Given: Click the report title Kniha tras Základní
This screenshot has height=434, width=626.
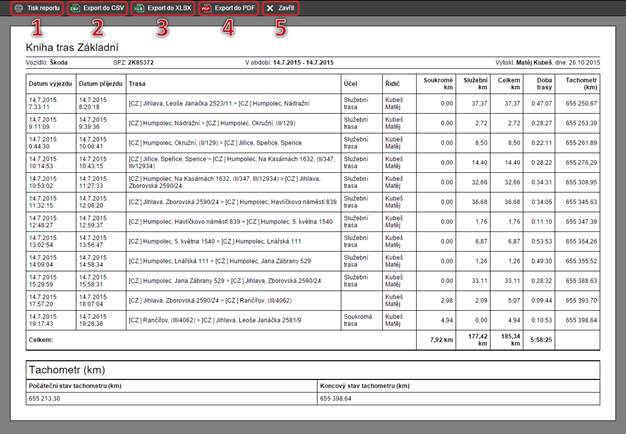Looking at the screenshot, I should coord(72,48).
